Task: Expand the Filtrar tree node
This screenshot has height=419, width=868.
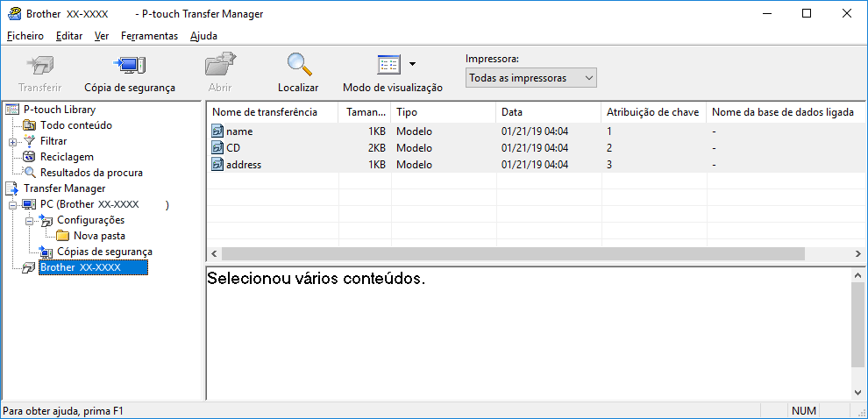Action: pyautogui.click(x=13, y=142)
